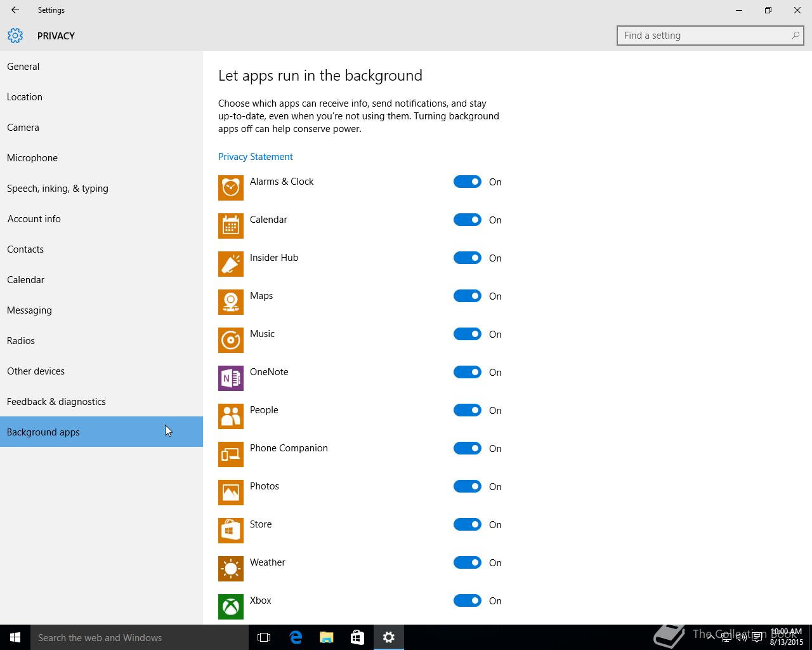Open the Action Center notification icon
Screen dimensions: 812x650
coord(757,637)
